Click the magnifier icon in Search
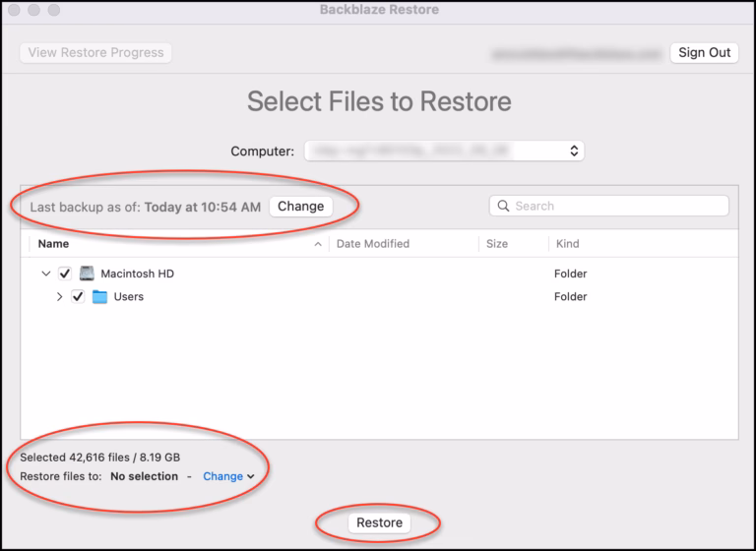 coord(503,206)
